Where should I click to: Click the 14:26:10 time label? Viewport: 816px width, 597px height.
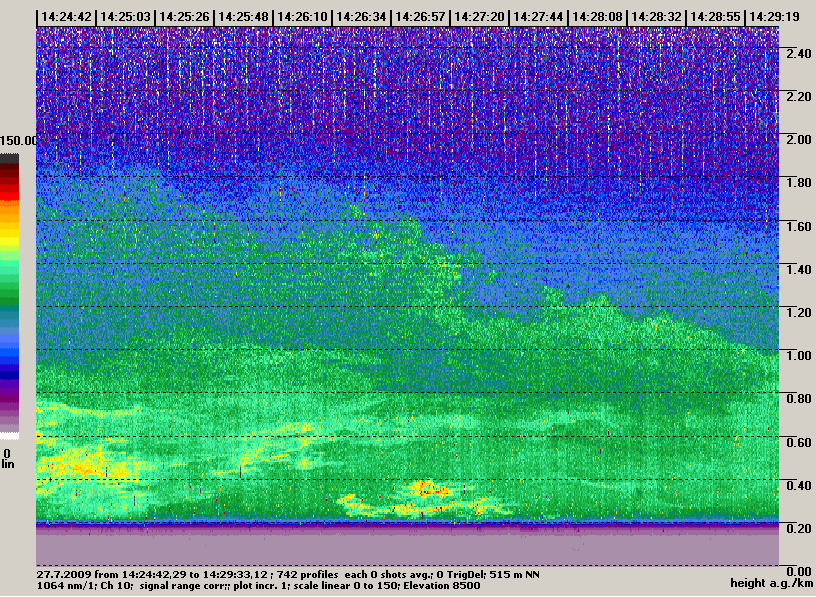point(302,17)
